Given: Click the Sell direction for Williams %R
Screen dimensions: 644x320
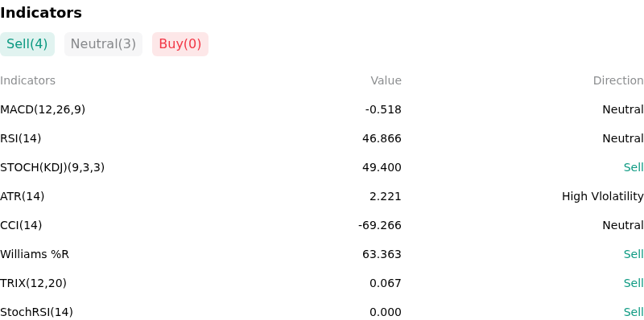Looking at the screenshot, I should tap(634, 254).
